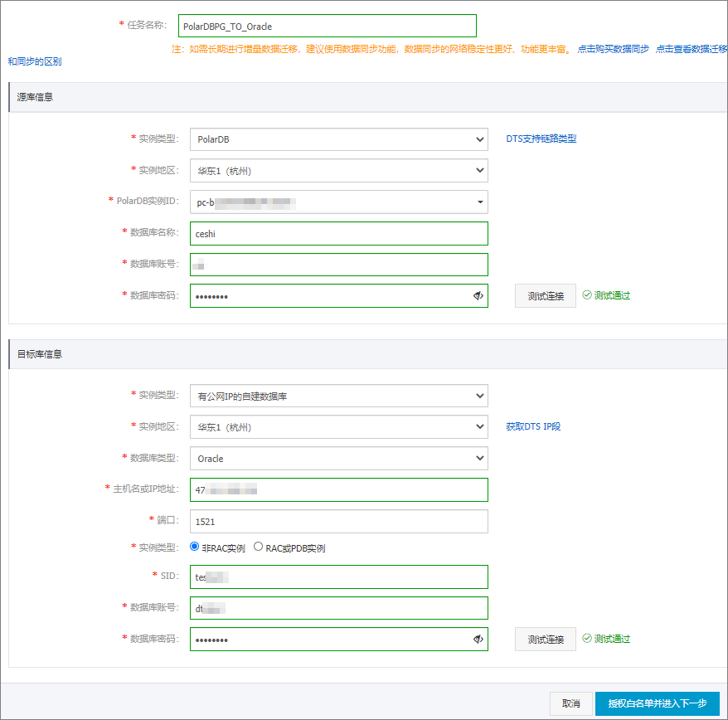Click 测试连接 button for the target database

[546, 640]
